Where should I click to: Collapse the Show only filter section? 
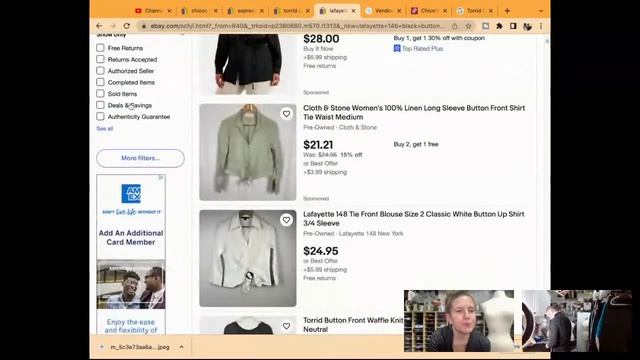(x=182, y=35)
